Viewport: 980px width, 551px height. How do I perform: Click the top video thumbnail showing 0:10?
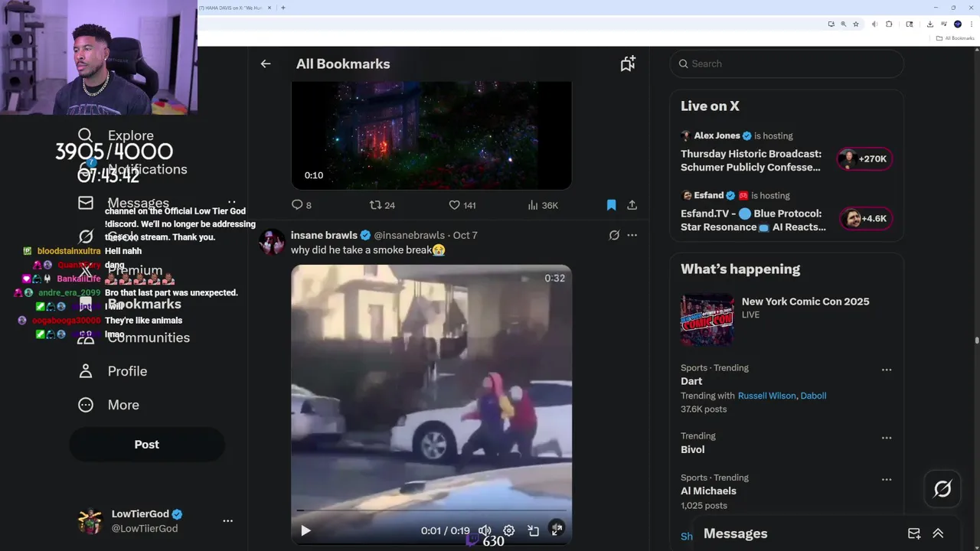pos(431,135)
